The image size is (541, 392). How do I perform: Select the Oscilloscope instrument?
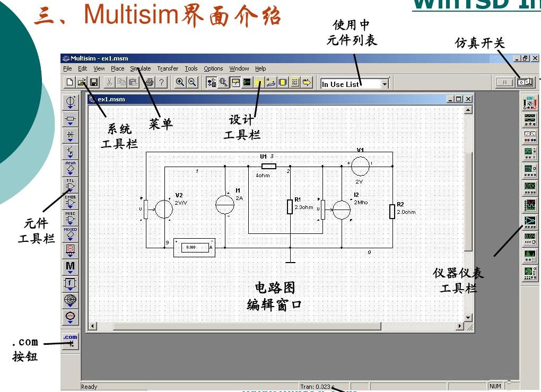click(x=530, y=153)
